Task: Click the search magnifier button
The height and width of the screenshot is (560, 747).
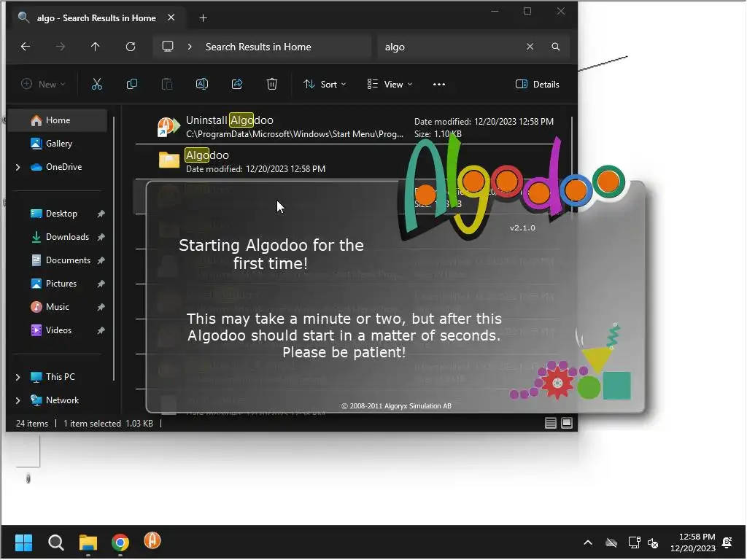Action: (555, 47)
